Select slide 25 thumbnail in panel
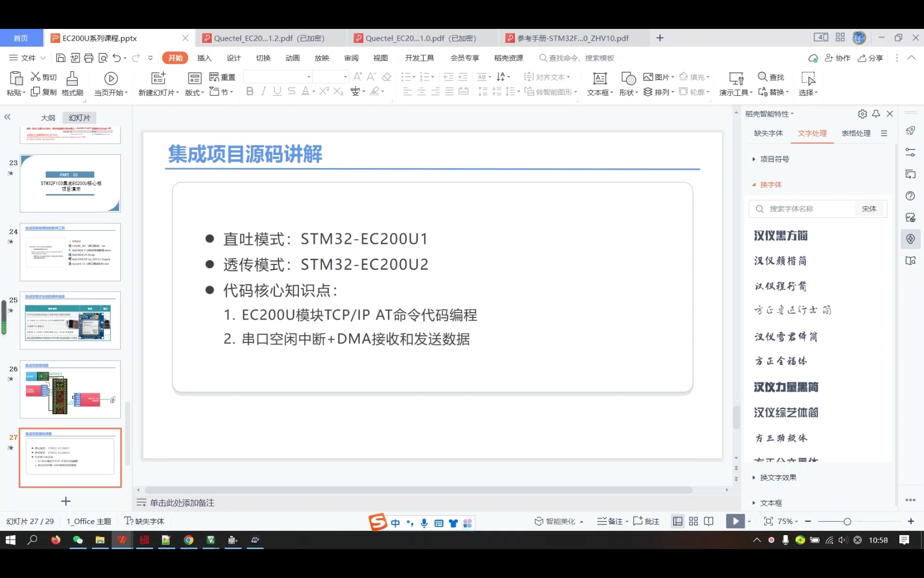Screen dimensions: 924x578 coord(70,320)
